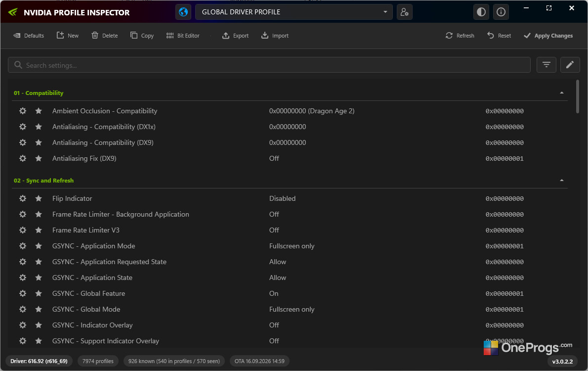Click gear icon for Flip Indicator
588x371 pixels.
click(23, 198)
